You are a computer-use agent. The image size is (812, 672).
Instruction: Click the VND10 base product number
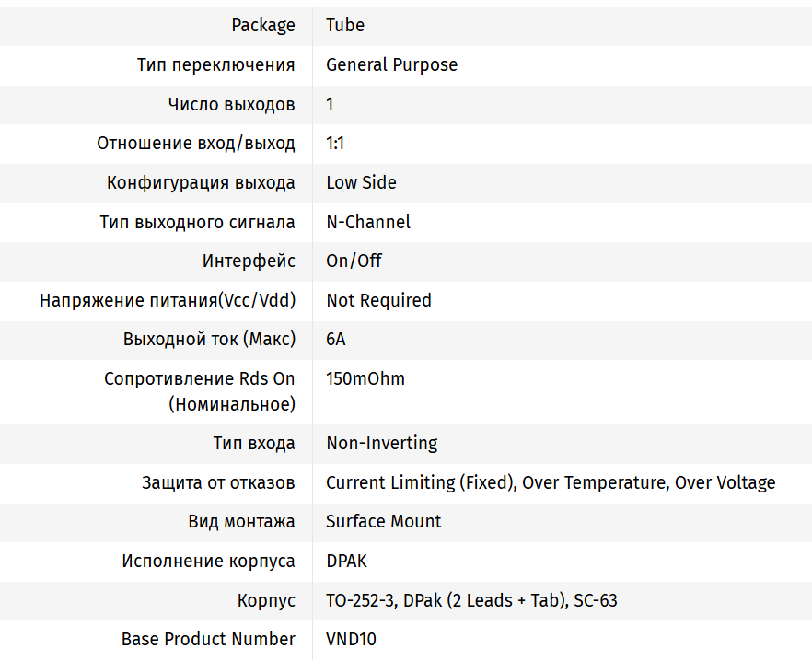[351, 640]
